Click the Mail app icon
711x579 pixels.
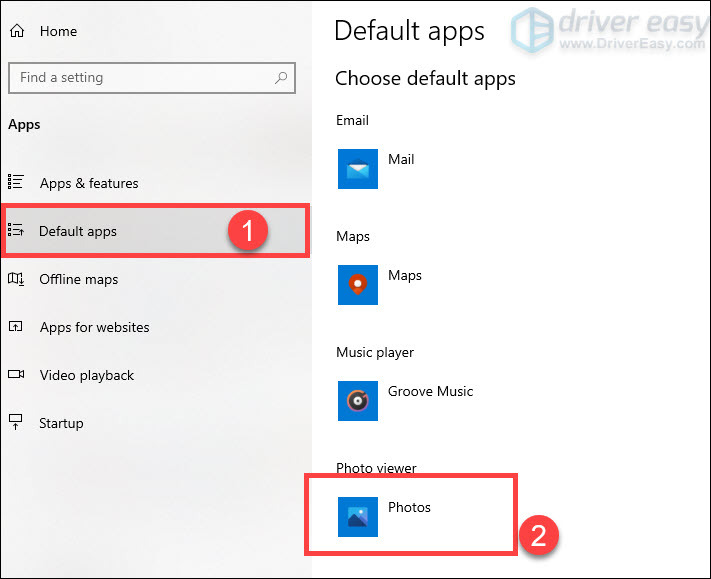[358, 169]
